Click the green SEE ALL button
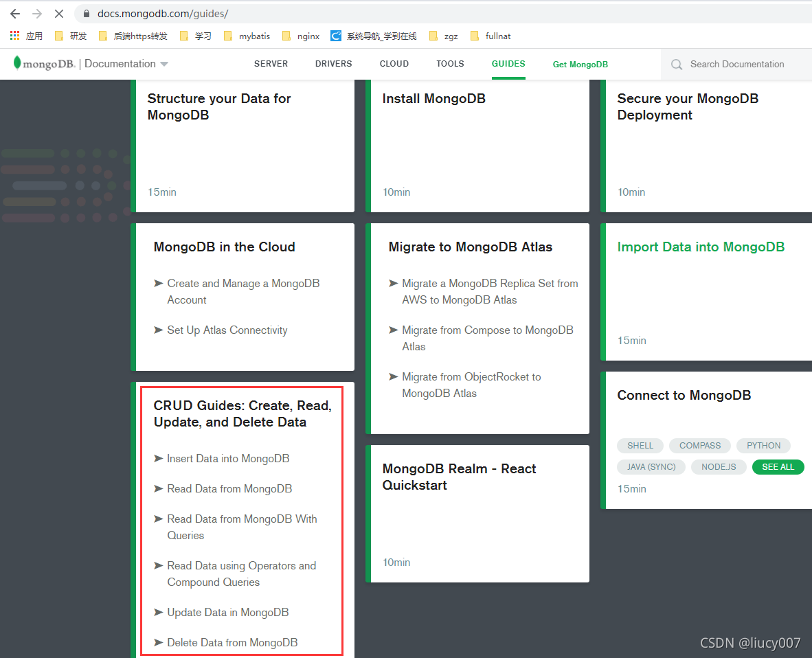812x658 pixels. tap(778, 467)
